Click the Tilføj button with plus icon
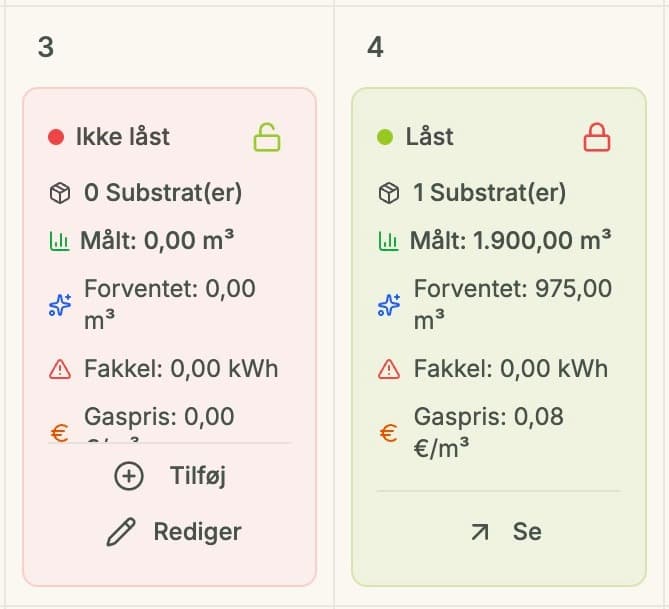Screen dimensions: 669x609 click(170, 475)
